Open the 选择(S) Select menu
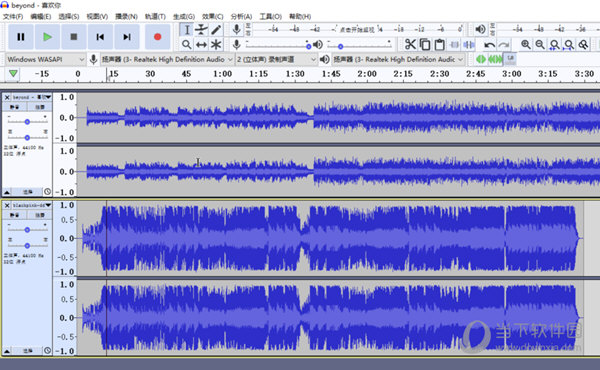Image resolution: width=600 pixels, height=370 pixels. [68, 16]
